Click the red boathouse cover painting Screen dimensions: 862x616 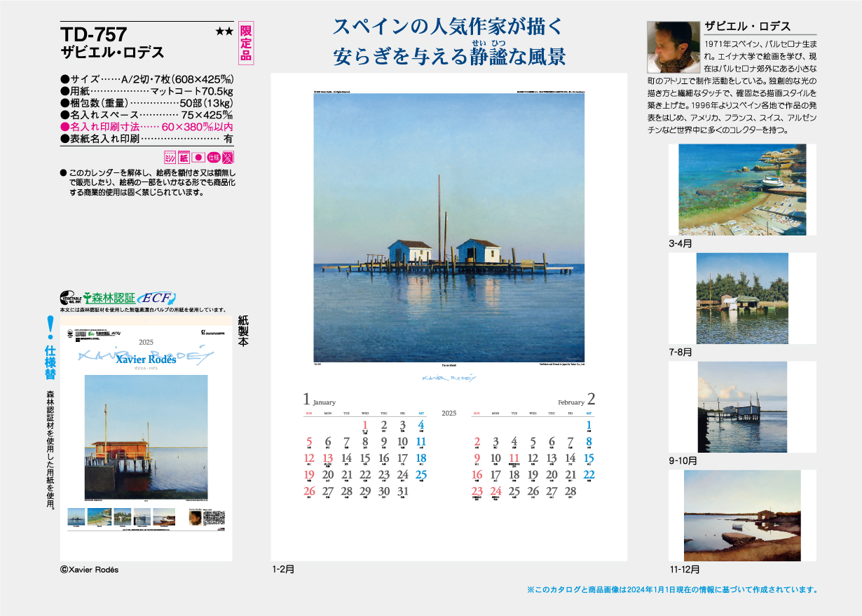point(146,437)
